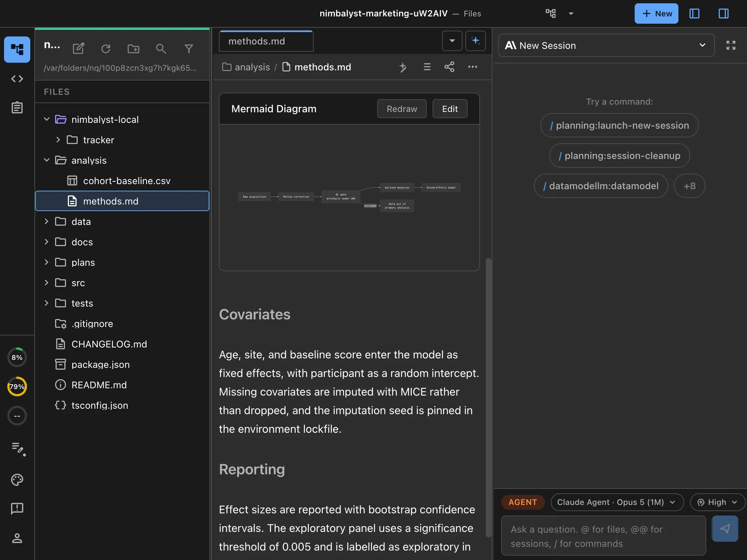The image size is (747, 560).
Task: Switch to the code brackets view icon
Action: point(17,79)
